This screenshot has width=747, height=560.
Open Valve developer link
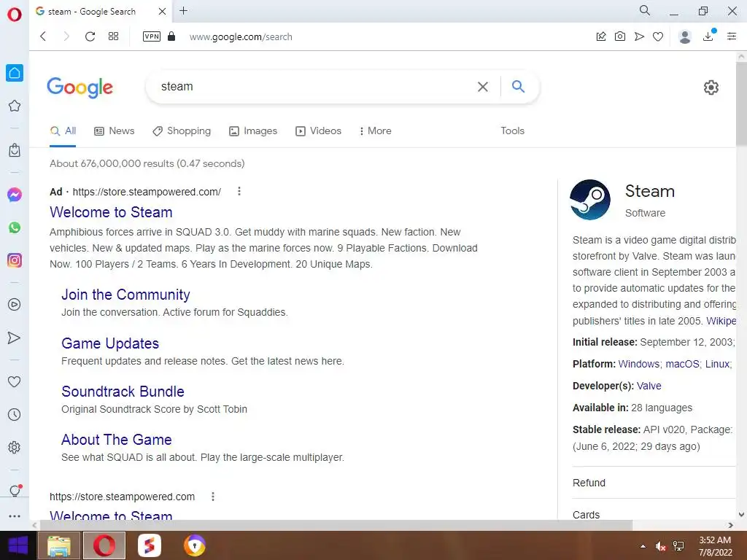[649, 386]
